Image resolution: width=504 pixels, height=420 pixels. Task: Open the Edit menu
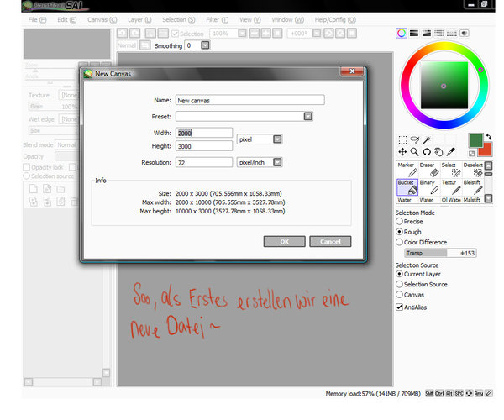67,19
